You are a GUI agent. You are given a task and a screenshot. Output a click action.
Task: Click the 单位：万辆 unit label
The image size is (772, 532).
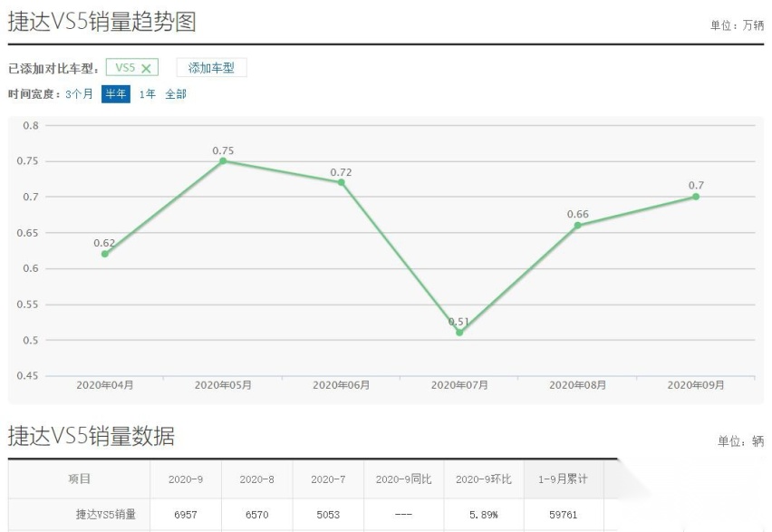click(x=737, y=25)
